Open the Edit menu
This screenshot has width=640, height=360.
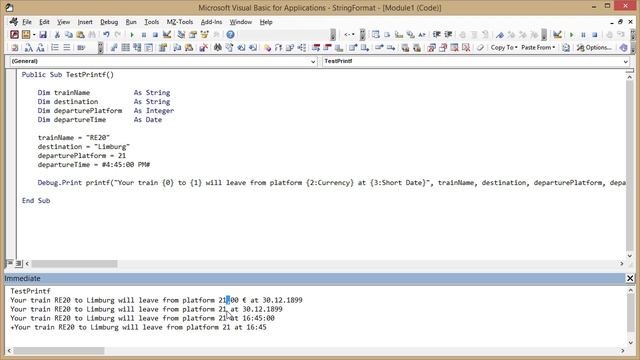coord(44,22)
